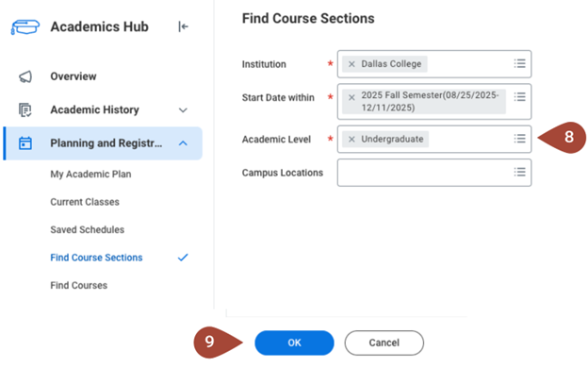Click the Dallas College chip text
588x368 pixels.
pyautogui.click(x=391, y=64)
